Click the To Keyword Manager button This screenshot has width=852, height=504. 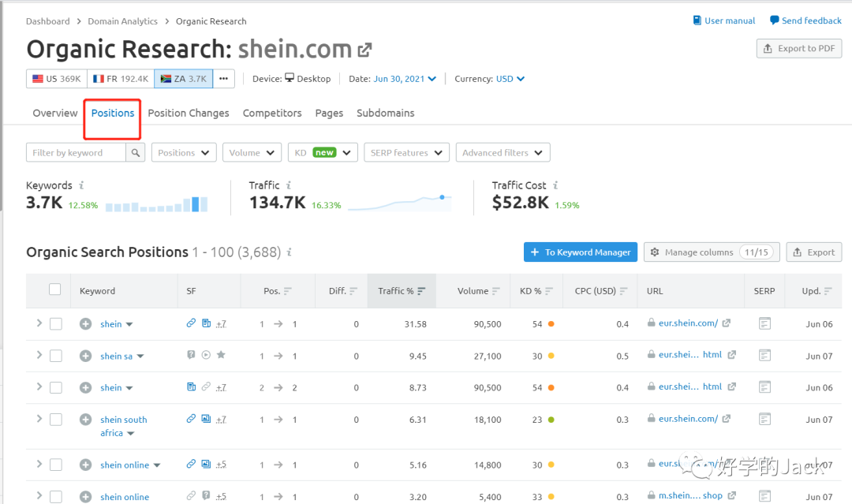pos(581,252)
